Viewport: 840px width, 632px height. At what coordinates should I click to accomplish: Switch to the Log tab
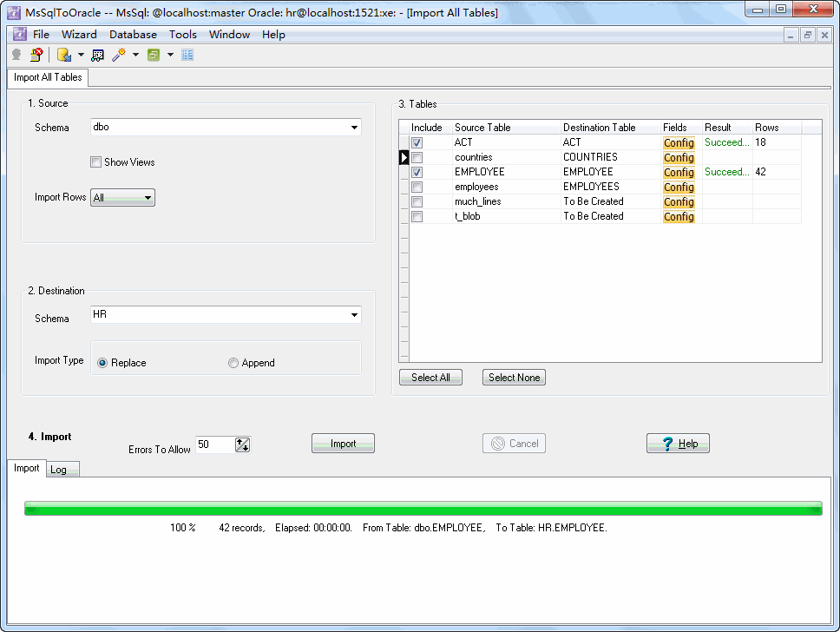[62, 470]
